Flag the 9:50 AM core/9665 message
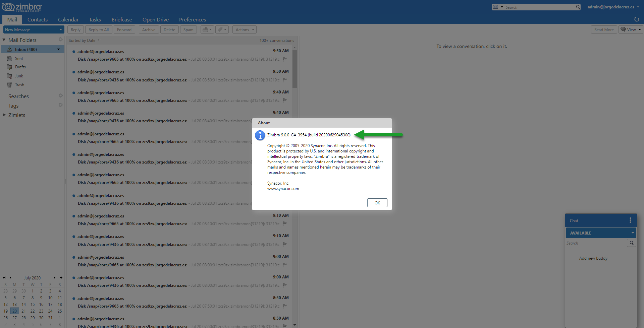Viewport: 644px width, 328px height. (x=285, y=59)
